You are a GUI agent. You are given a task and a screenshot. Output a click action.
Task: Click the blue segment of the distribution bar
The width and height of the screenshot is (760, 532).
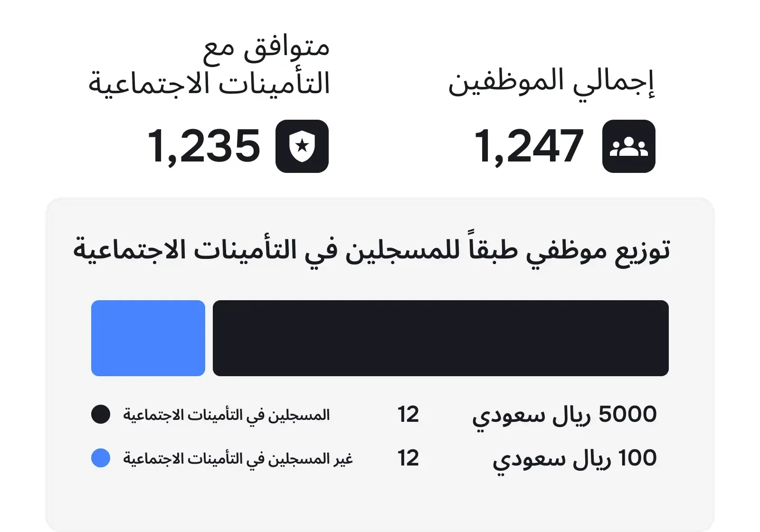148,338
